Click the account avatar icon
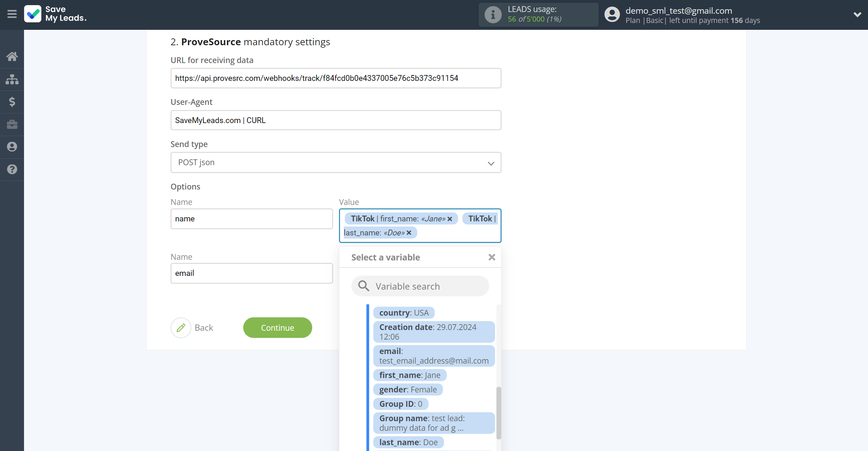The width and height of the screenshot is (868, 451). point(612,15)
